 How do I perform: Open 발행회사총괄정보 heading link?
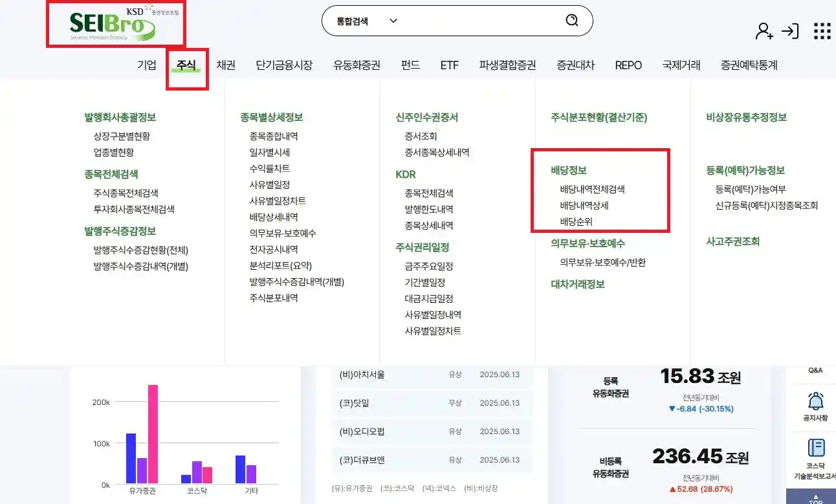tap(120, 117)
